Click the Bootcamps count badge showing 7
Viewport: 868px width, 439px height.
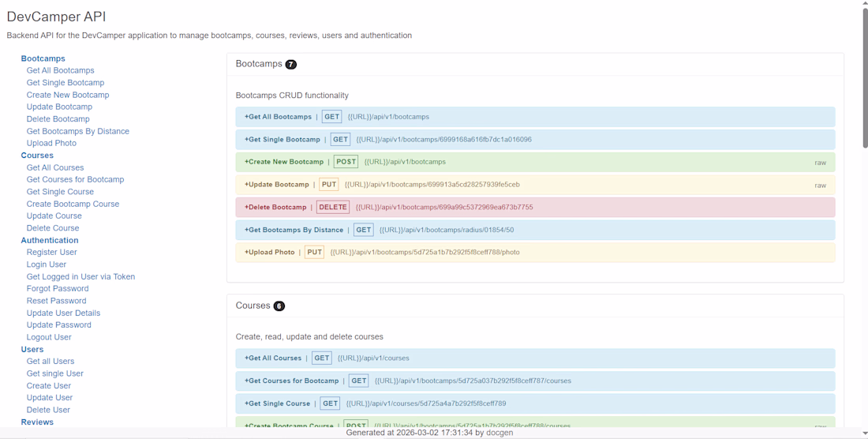pos(291,65)
